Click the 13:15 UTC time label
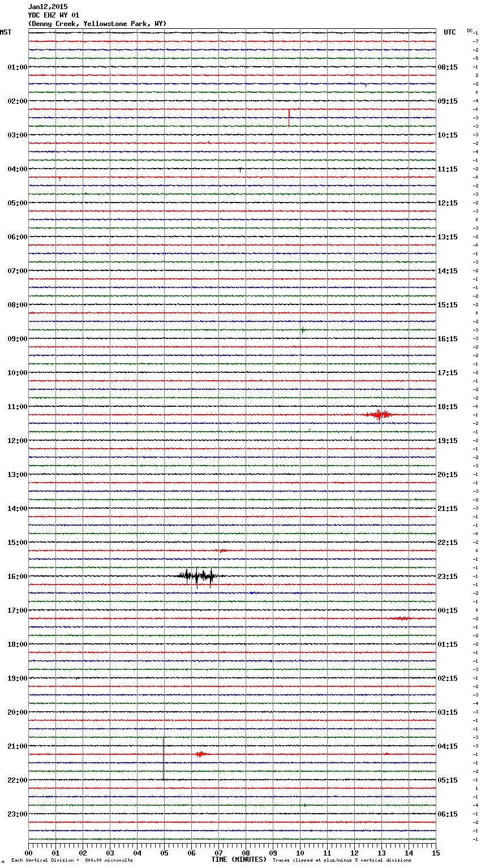481x868 pixels. (448, 237)
